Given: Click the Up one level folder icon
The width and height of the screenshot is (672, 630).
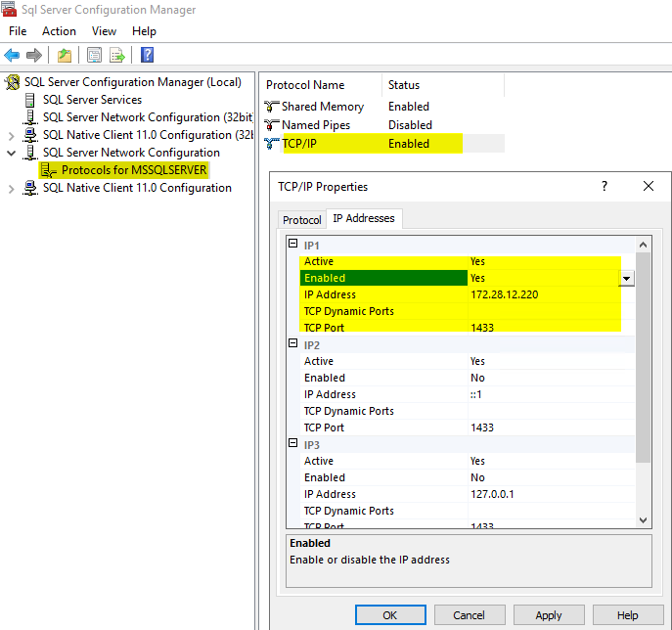Looking at the screenshot, I should (65, 55).
